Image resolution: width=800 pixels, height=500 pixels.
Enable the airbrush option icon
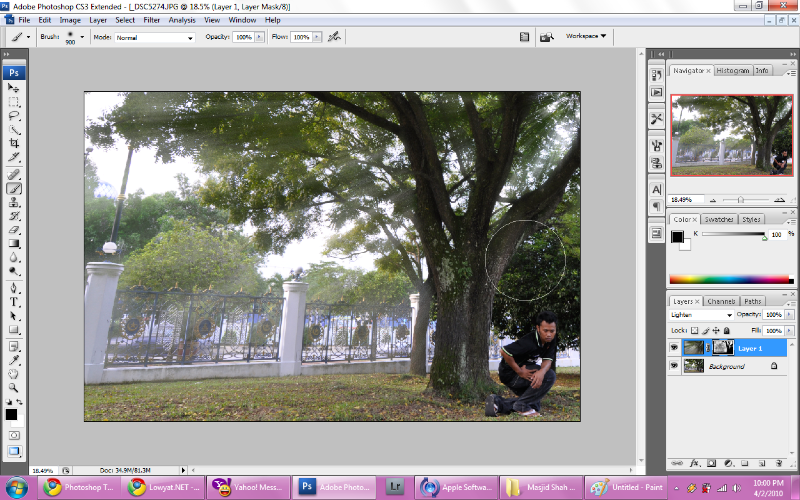click(334, 37)
